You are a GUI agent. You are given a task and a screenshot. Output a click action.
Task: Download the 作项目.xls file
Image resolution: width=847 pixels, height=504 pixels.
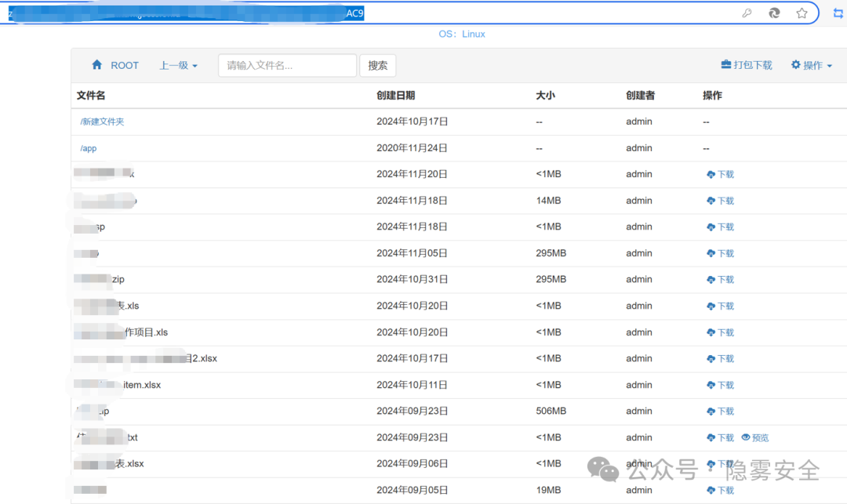tap(720, 332)
